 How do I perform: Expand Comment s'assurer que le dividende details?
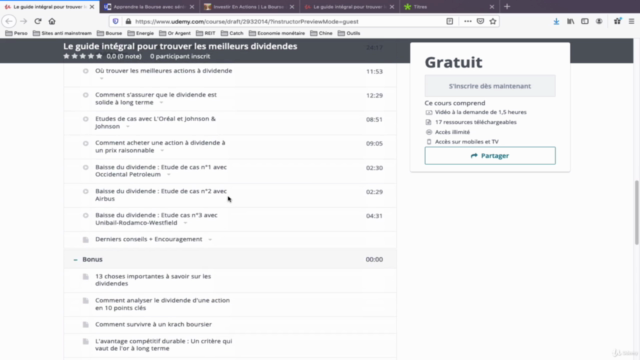tap(161, 102)
